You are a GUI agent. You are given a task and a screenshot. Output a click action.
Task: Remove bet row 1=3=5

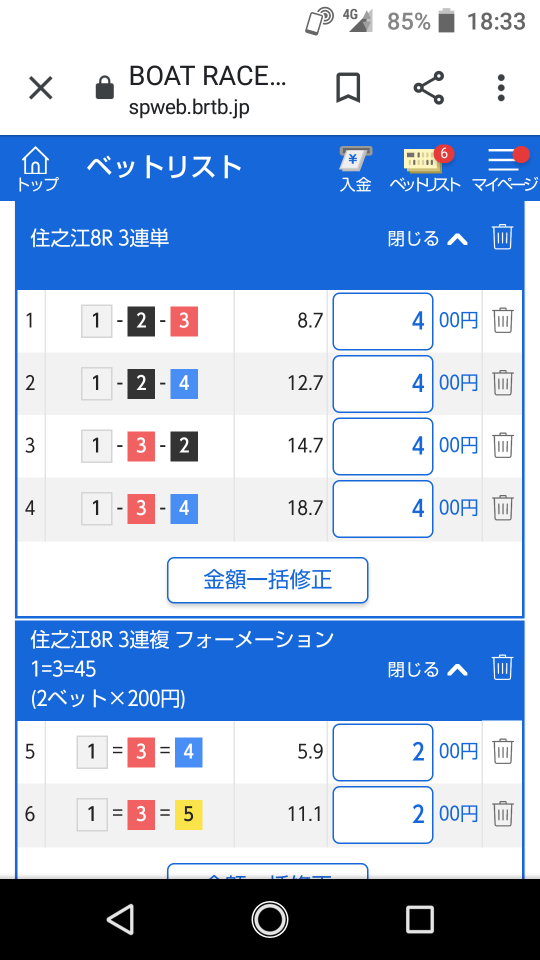[503, 814]
